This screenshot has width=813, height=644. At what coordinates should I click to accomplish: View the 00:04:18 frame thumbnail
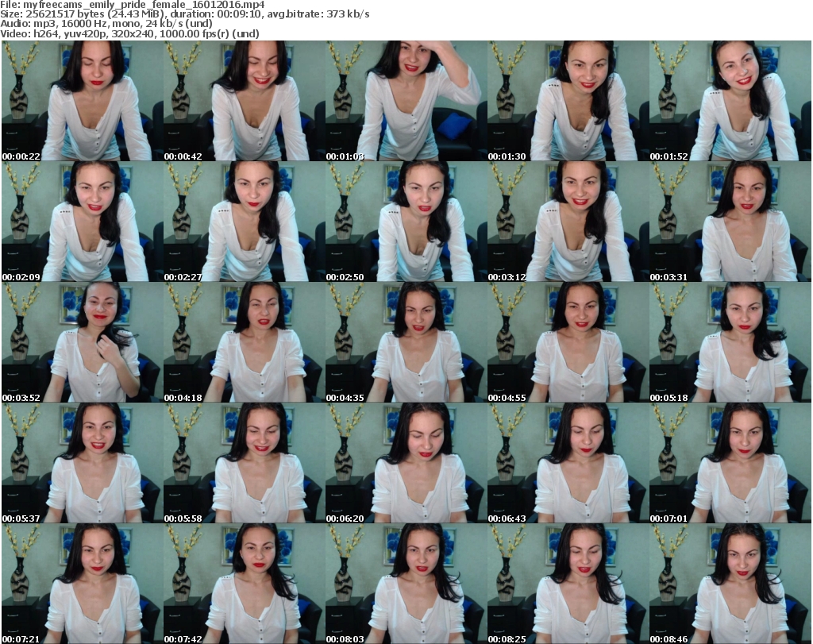coord(244,342)
